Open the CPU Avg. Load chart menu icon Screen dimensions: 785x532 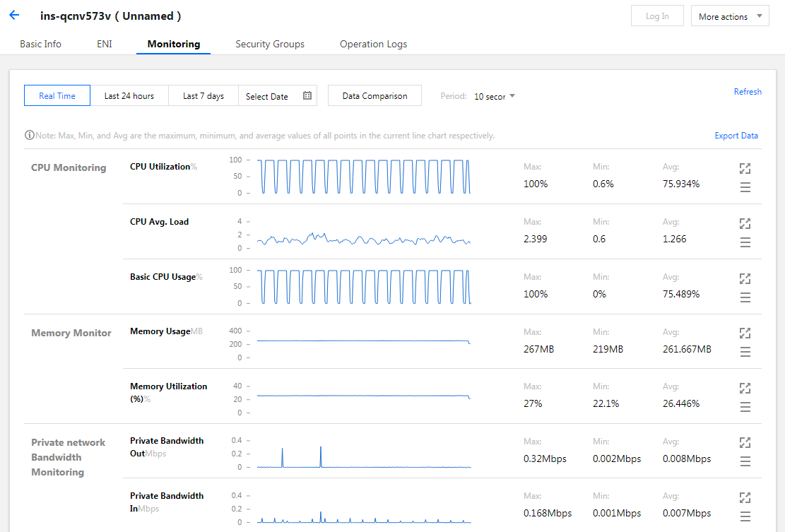[x=745, y=242]
